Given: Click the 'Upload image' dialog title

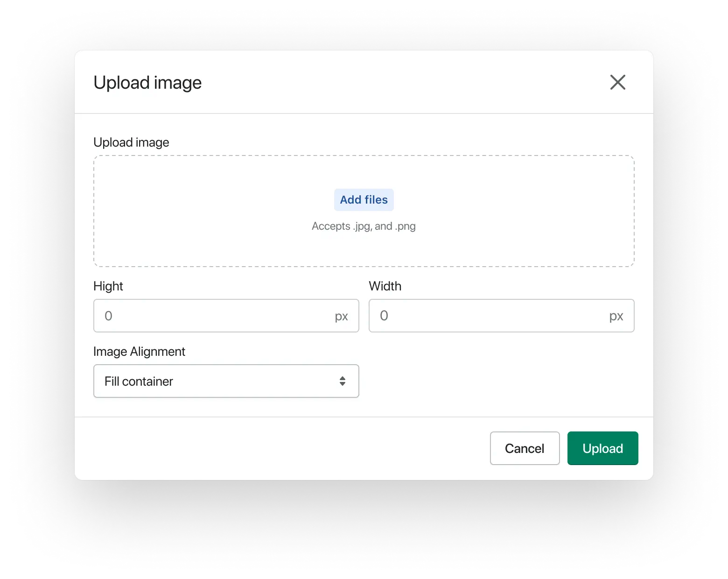Looking at the screenshot, I should point(147,83).
